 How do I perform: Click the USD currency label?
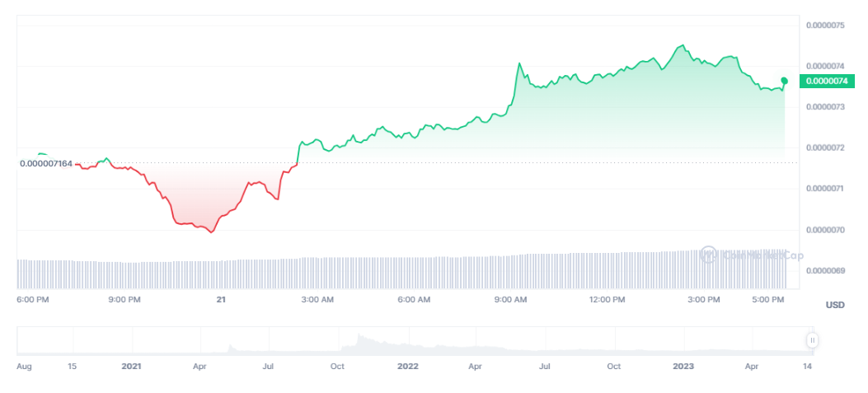pyautogui.click(x=835, y=305)
